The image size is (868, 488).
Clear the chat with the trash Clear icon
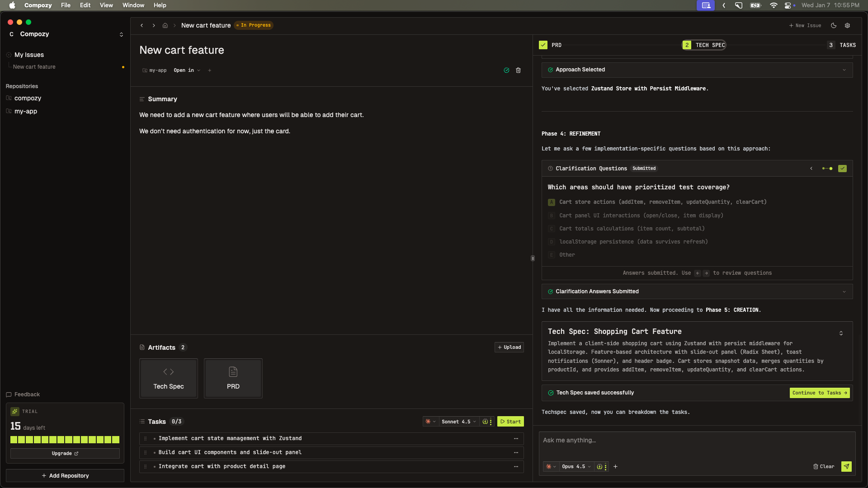click(x=823, y=466)
